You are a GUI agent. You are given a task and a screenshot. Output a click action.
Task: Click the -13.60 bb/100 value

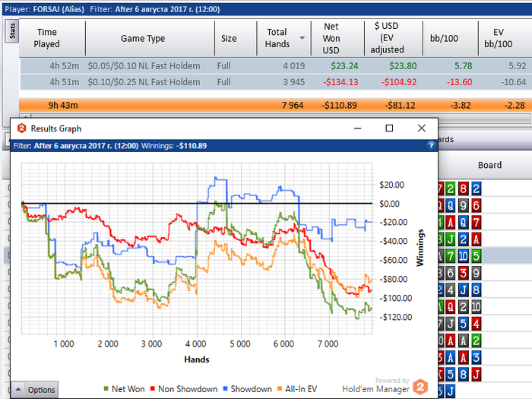(x=459, y=82)
